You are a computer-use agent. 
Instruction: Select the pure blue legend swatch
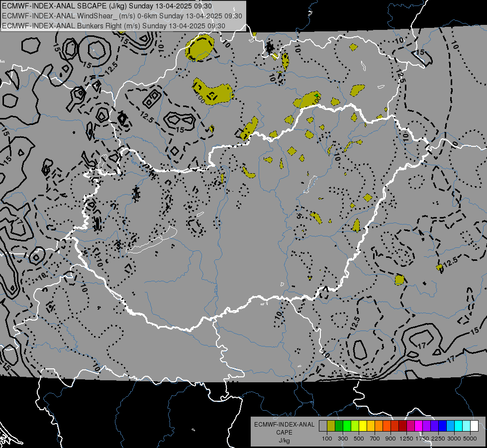[x=443, y=426]
